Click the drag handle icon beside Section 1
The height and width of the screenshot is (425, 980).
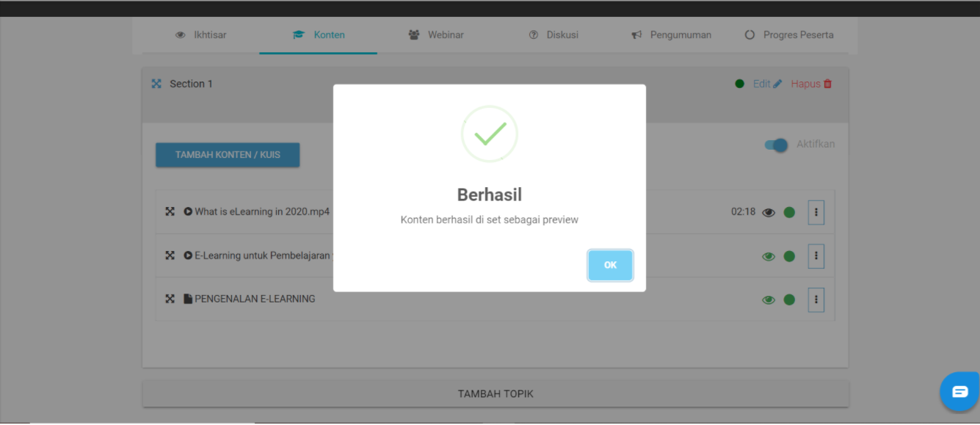click(156, 84)
